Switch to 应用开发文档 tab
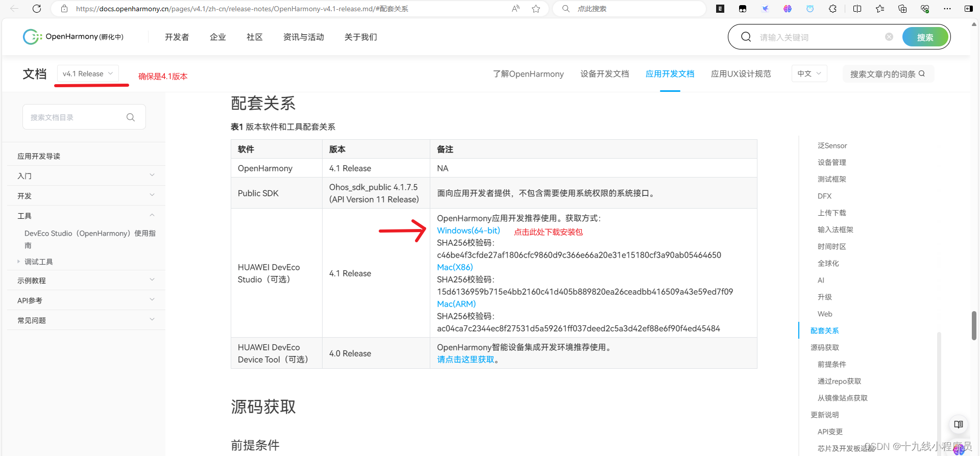 point(670,74)
